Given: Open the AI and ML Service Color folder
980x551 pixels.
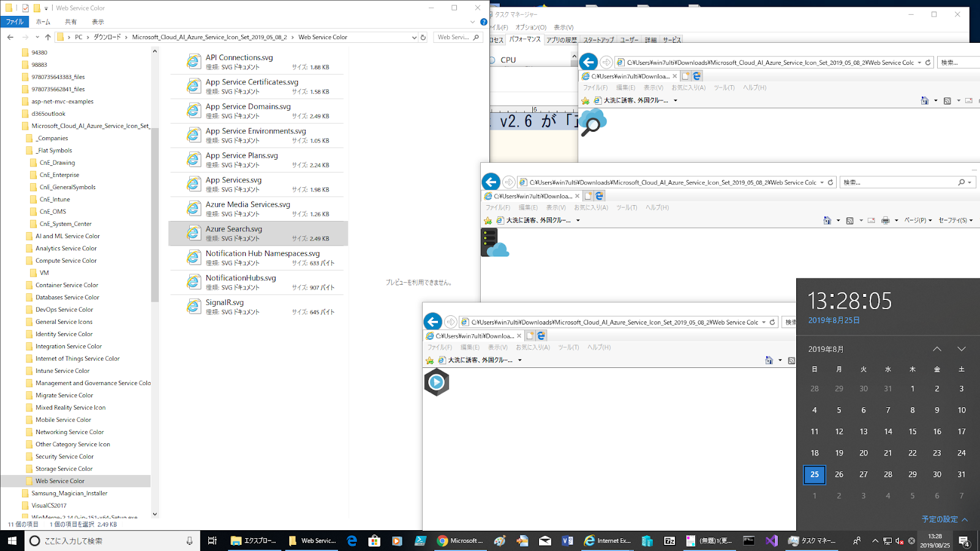Looking at the screenshot, I should point(67,236).
